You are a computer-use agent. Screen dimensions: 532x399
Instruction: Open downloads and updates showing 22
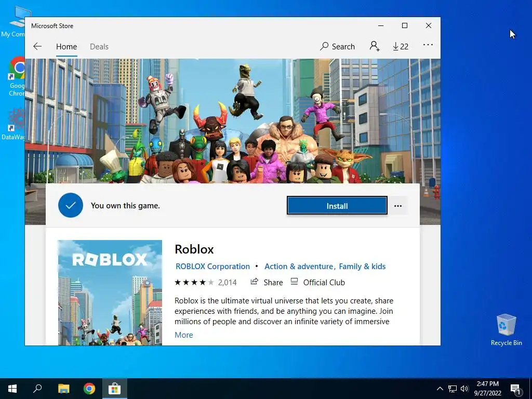401,46
